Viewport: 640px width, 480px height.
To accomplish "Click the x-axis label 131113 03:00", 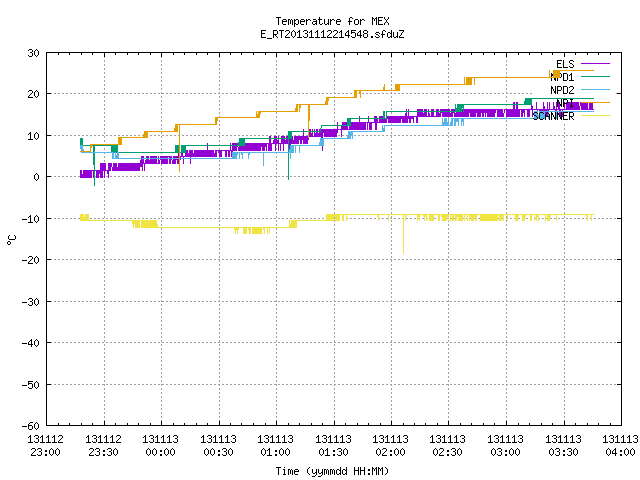I will click(506, 446).
